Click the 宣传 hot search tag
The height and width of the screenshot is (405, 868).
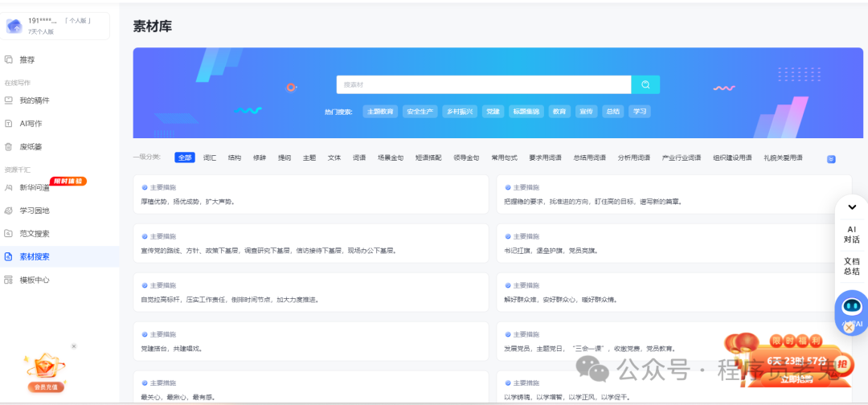click(586, 111)
